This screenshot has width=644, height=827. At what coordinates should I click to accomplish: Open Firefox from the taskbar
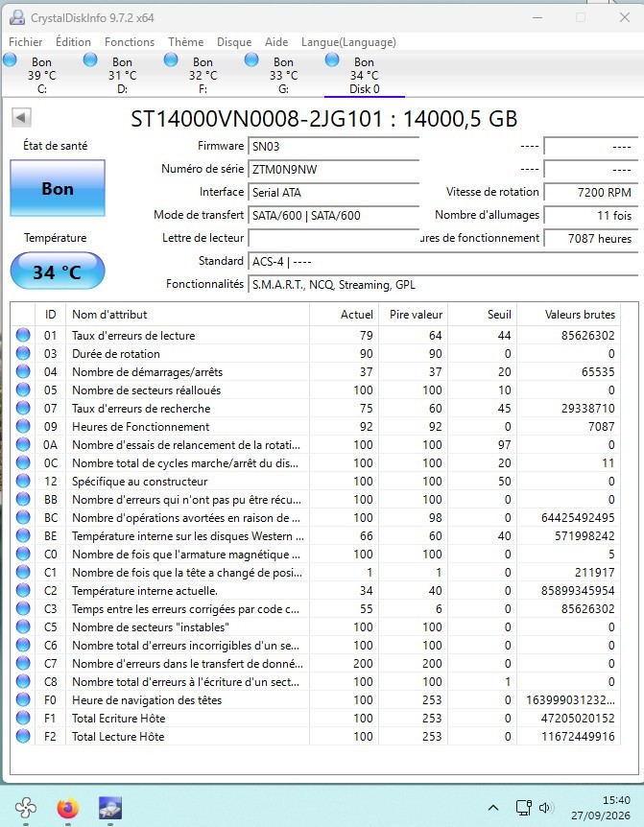(x=67, y=808)
